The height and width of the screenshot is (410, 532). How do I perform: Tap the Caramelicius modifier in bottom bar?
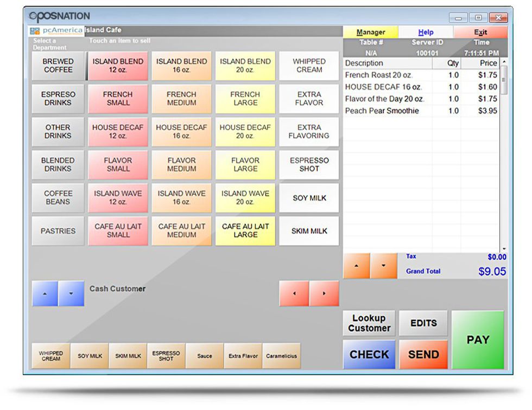281,356
